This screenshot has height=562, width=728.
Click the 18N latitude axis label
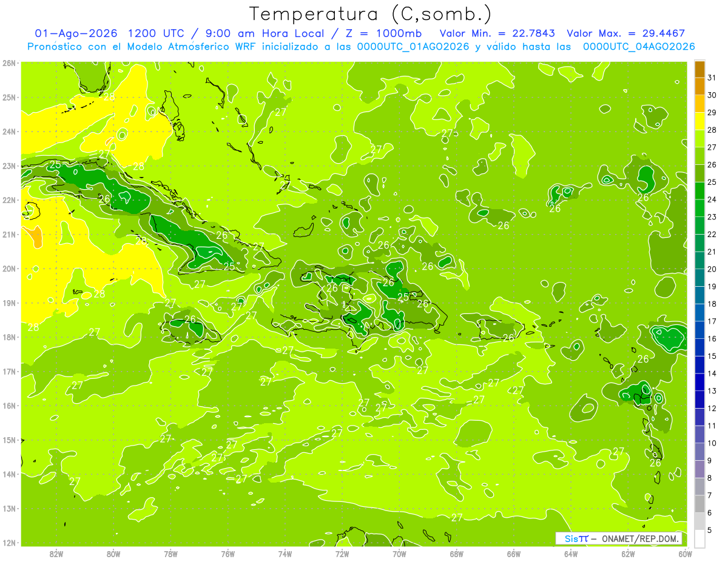[x=8, y=337]
